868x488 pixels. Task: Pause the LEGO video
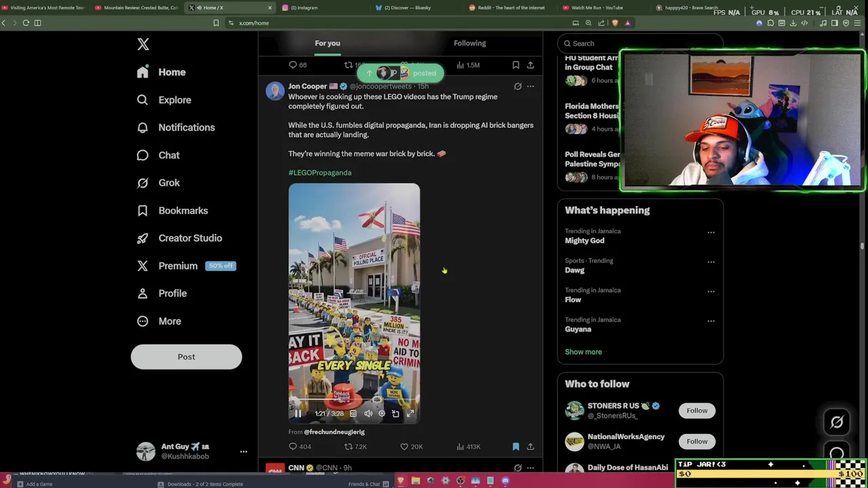point(298,413)
